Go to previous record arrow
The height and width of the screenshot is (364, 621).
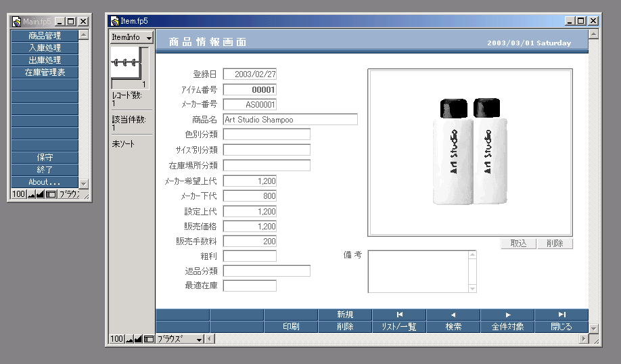coord(453,315)
